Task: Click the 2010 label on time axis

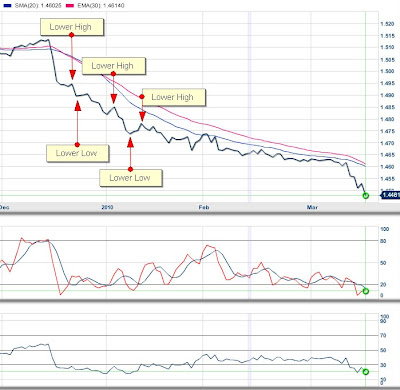Action: point(107,207)
